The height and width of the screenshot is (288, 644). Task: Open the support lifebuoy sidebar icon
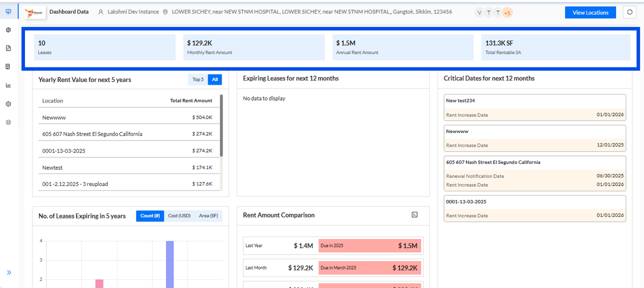click(x=8, y=122)
